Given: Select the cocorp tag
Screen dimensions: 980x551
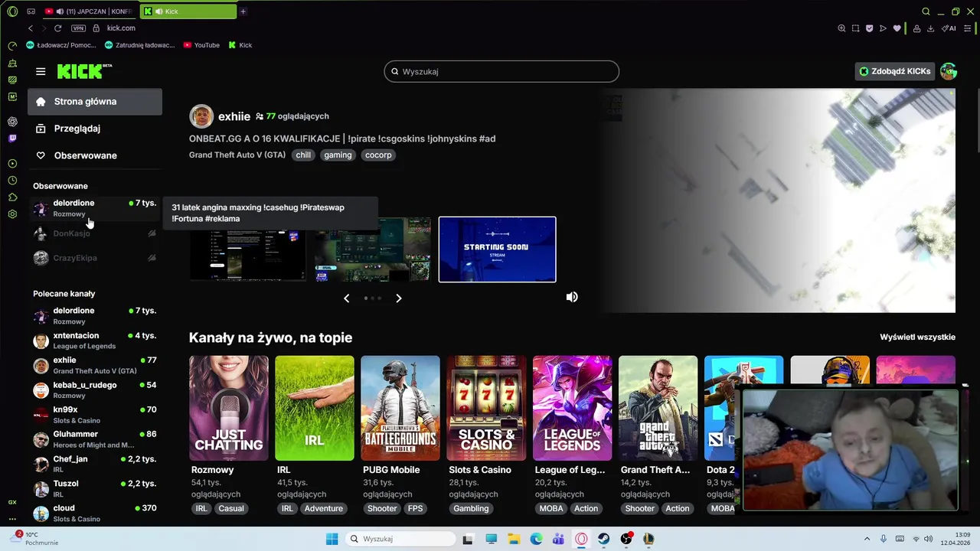Looking at the screenshot, I should click(378, 155).
